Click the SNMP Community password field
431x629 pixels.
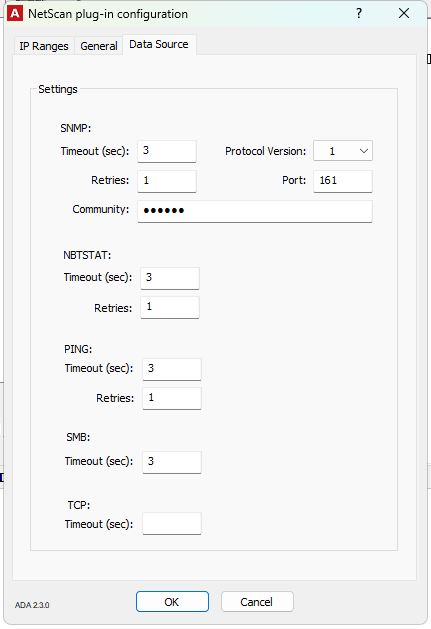click(x=255, y=211)
